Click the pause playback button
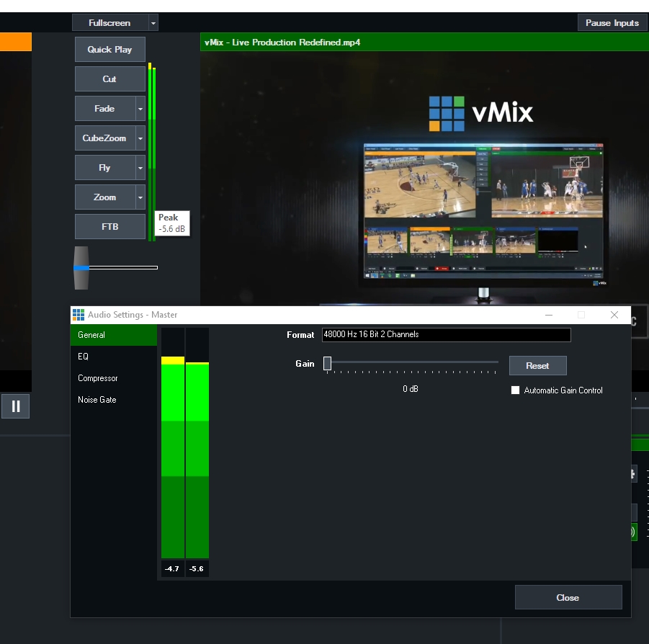Screen dimensions: 649x644 click(16, 406)
